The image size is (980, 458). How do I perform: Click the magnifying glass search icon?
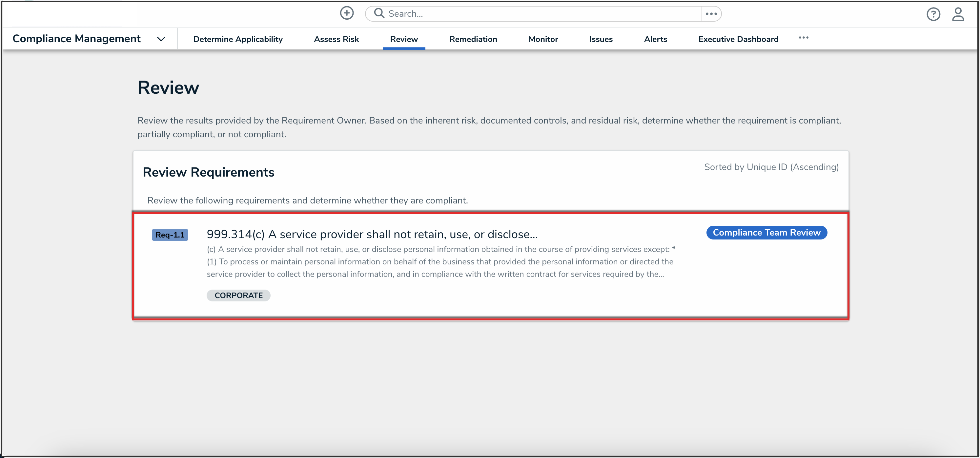click(379, 13)
